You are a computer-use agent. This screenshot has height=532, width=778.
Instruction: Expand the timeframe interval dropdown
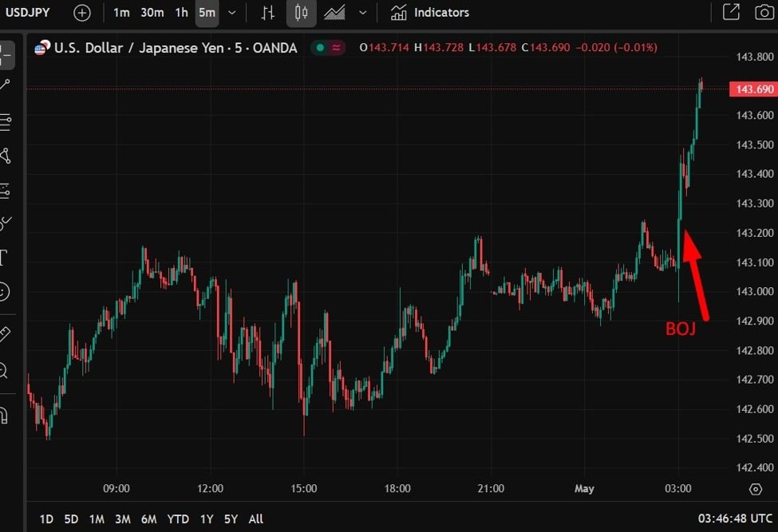(x=231, y=13)
